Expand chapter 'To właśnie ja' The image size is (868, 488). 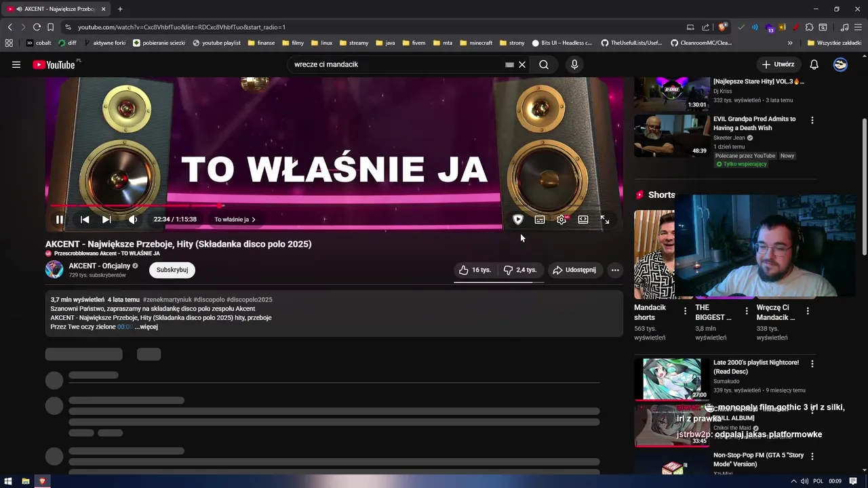pos(235,220)
